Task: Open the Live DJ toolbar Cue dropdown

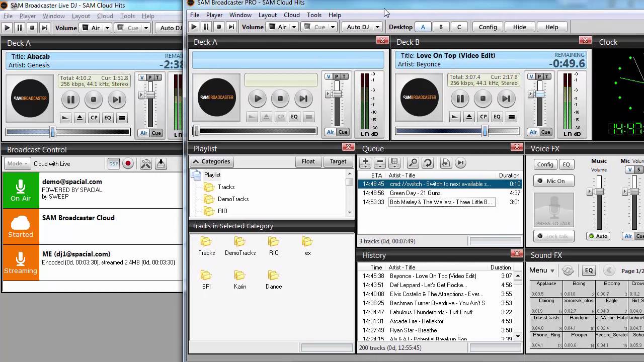Action: click(146, 28)
